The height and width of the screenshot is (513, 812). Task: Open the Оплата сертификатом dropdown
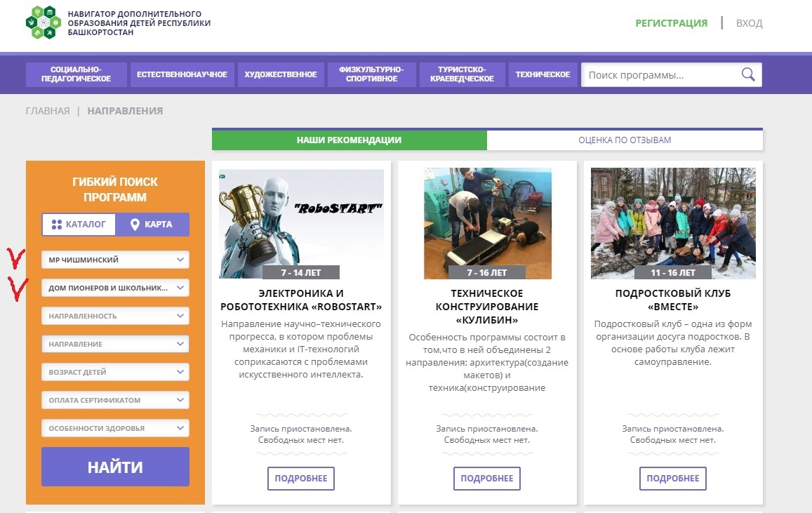pyautogui.click(x=115, y=400)
